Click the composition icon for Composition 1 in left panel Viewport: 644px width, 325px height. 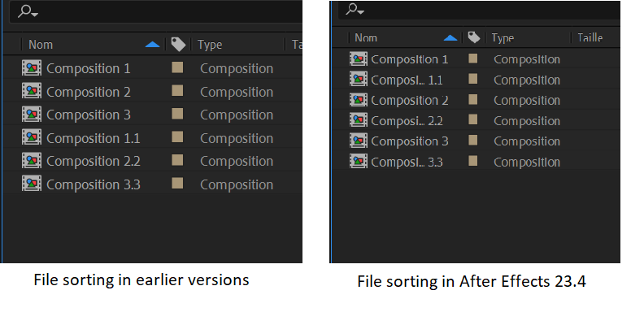click(32, 68)
